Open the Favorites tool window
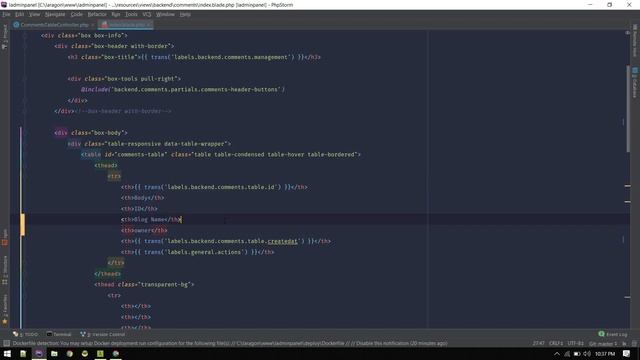 pyautogui.click(x=4, y=309)
